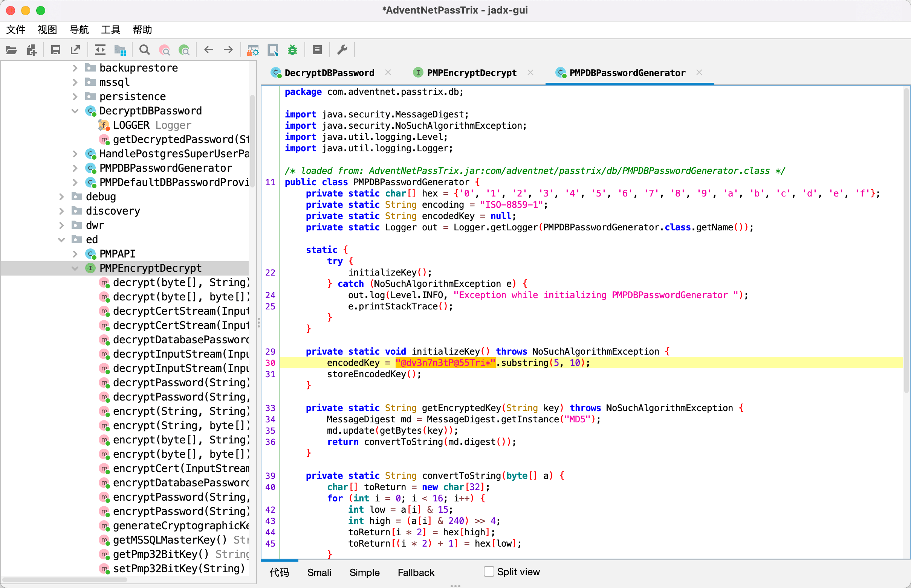Open the 工具 menu
This screenshot has height=588, width=911.
pyautogui.click(x=110, y=30)
